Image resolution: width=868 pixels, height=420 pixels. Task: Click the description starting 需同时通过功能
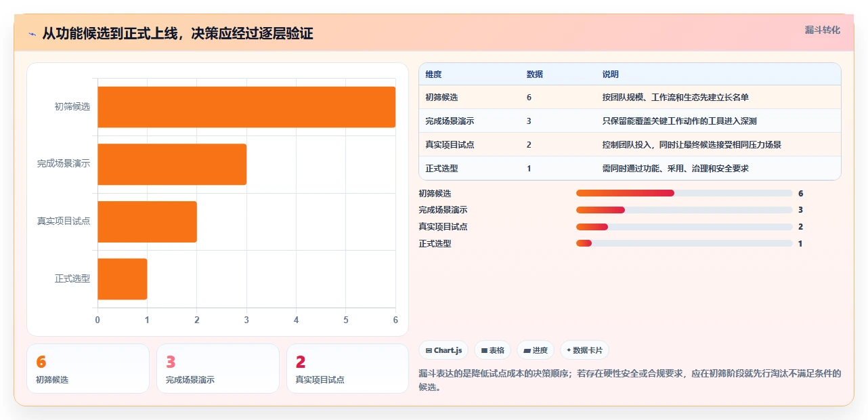coord(675,169)
